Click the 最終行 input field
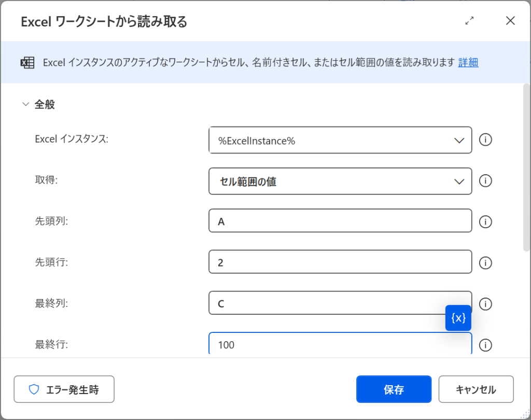 coord(340,343)
